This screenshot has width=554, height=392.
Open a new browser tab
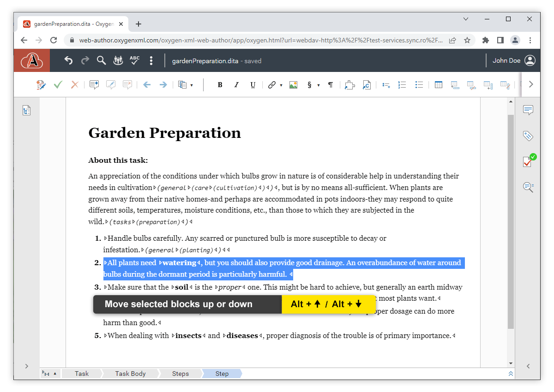coord(138,24)
